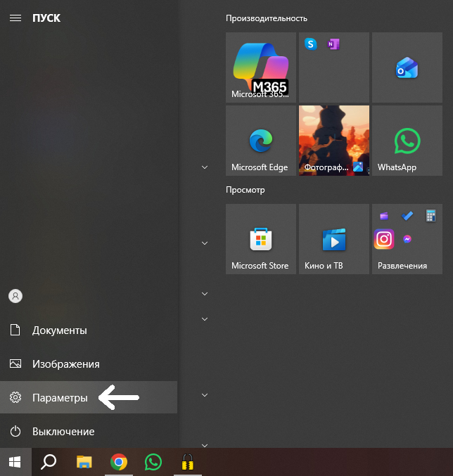Screen dimensions: 453x476
Task: Open WhatsApp from the taskbar
Action: tap(153, 462)
